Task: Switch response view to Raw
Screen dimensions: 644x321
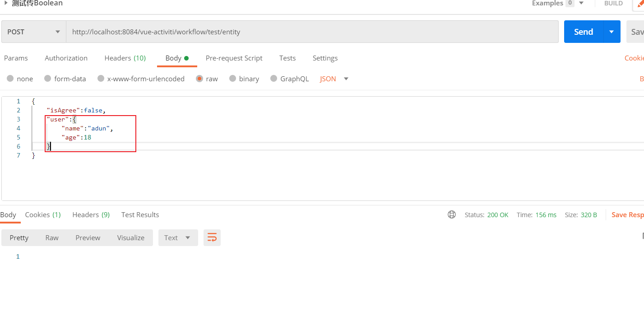Action: (52, 237)
